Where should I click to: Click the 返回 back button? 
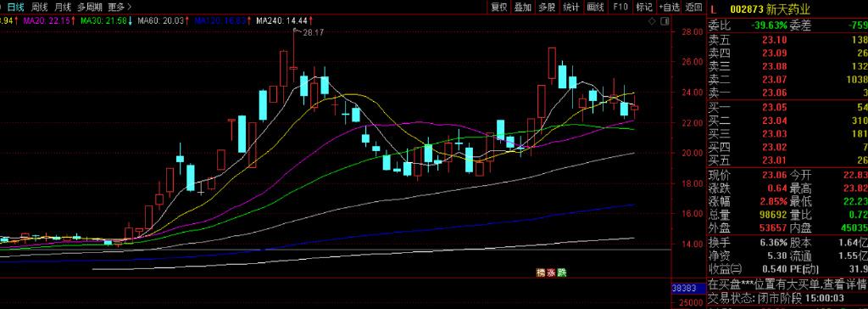(693, 7)
